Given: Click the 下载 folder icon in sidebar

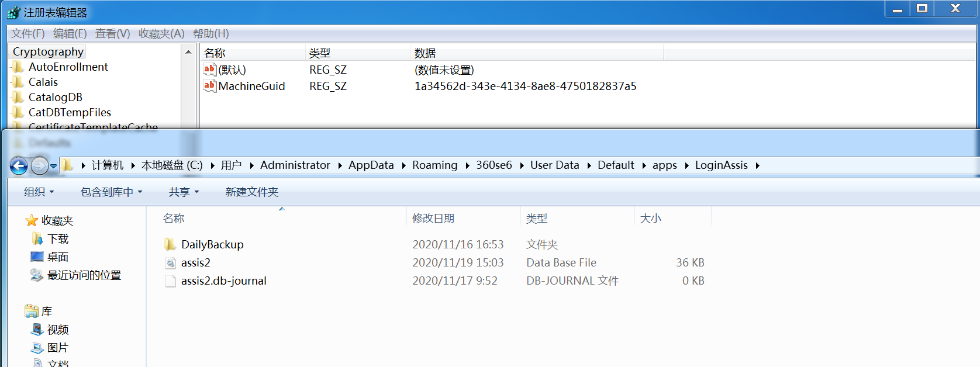Looking at the screenshot, I should (x=37, y=239).
